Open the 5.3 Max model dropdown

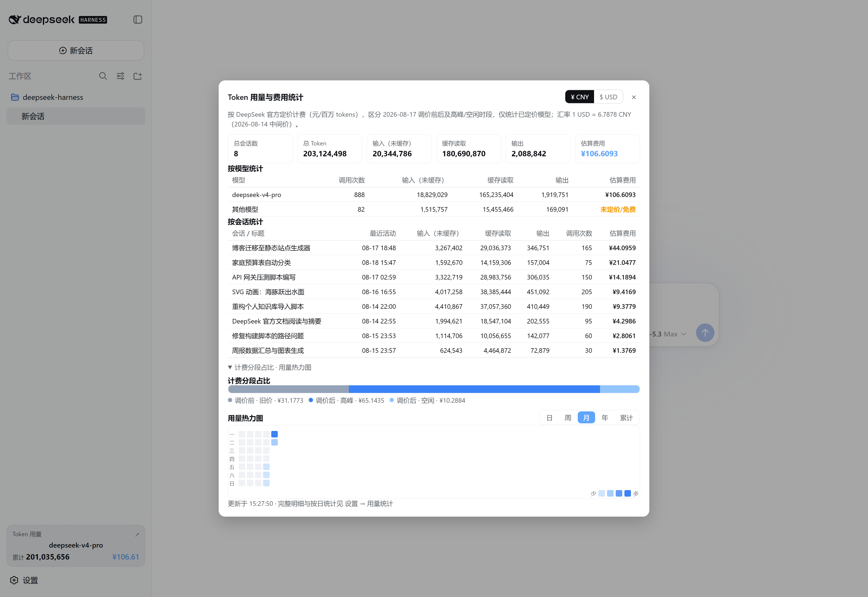point(669,334)
